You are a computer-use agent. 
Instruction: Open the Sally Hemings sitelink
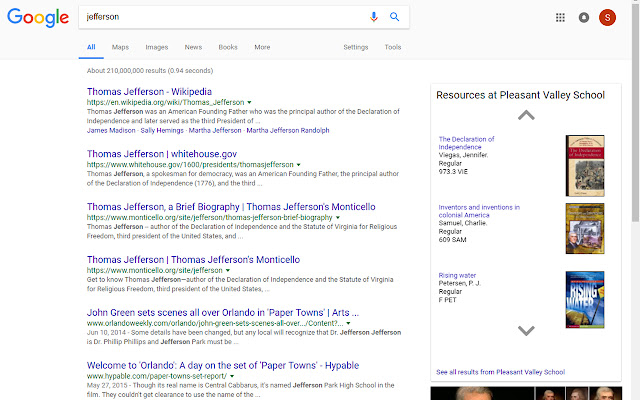pos(162,130)
